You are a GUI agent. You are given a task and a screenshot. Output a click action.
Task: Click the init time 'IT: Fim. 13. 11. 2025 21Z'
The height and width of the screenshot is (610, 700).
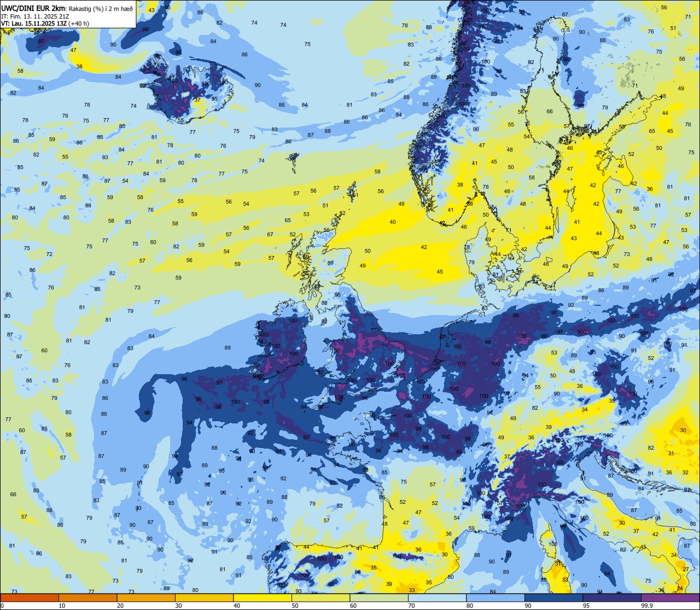point(35,16)
